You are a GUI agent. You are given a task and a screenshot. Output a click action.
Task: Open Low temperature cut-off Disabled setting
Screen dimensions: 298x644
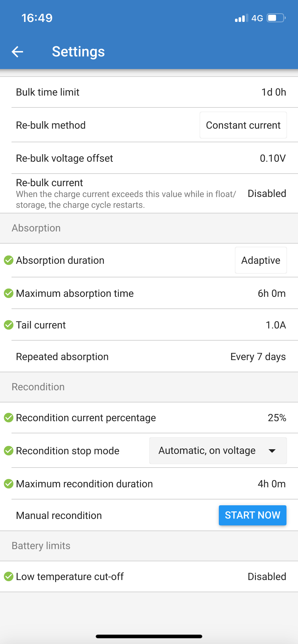coord(267,577)
